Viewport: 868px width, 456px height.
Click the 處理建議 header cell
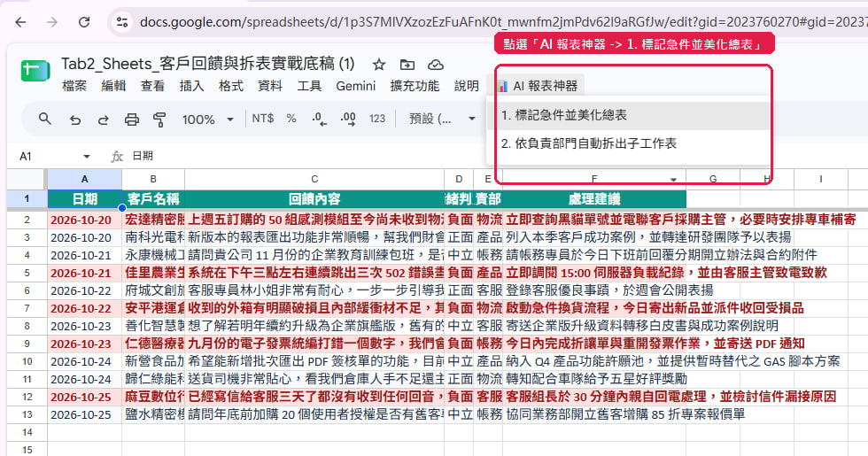tap(594, 199)
